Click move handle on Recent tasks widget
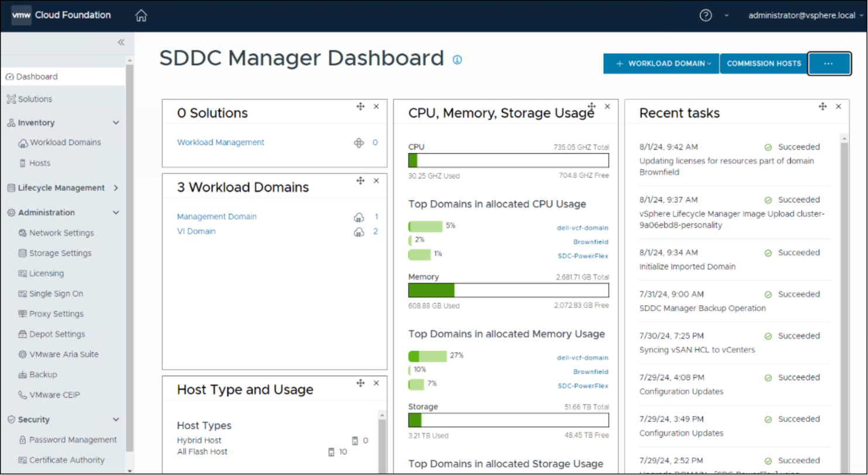This screenshot has width=868, height=475. [822, 106]
